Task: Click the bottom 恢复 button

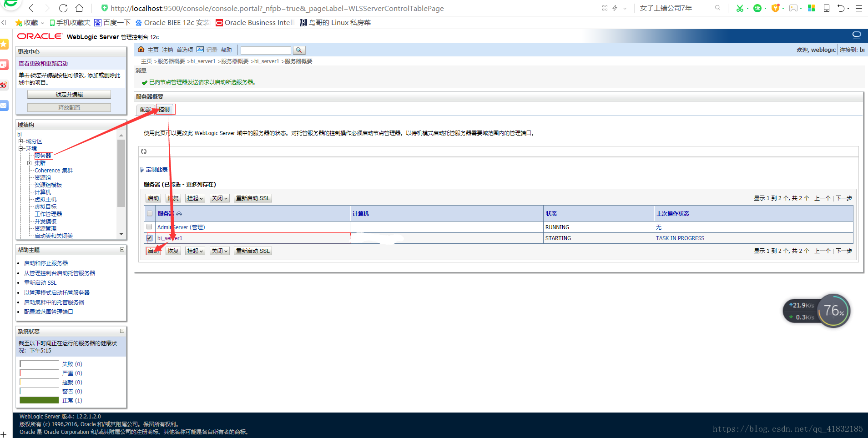Action: pyautogui.click(x=173, y=251)
